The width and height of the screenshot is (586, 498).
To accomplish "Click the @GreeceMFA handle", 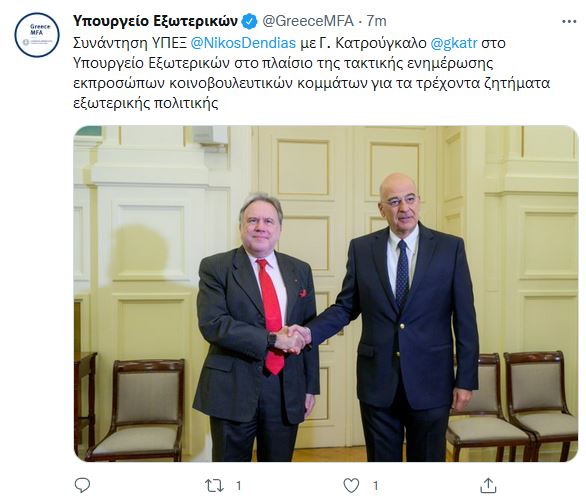I will pos(308,21).
